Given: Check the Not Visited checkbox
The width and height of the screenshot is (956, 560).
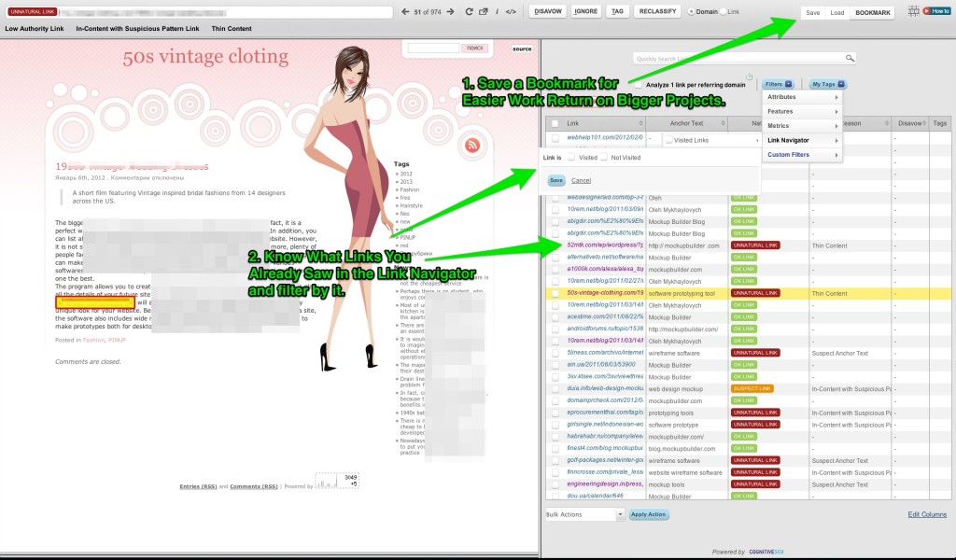Looking at the screenshot, I should (x=604, y=157).
